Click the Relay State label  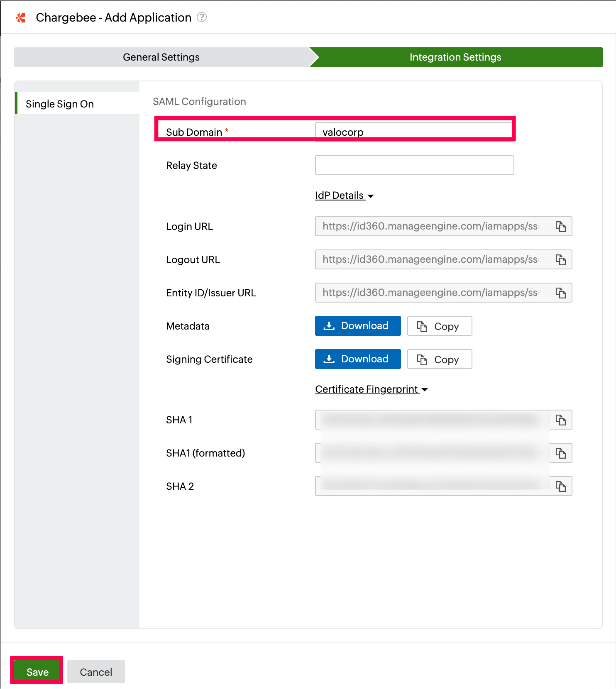click(x=191, y=165)
